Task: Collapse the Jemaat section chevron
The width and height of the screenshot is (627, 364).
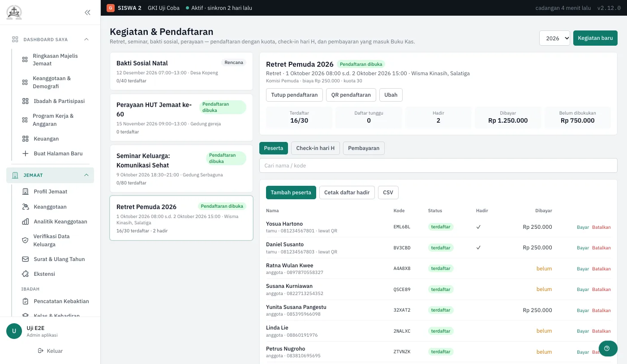Action: [x=86, y=175]
